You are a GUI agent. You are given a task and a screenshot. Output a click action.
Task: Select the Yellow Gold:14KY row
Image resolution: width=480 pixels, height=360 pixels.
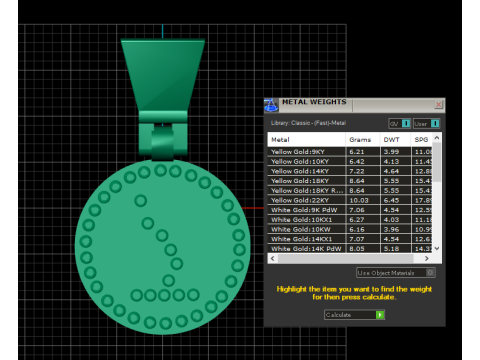[x=350, y=171]
